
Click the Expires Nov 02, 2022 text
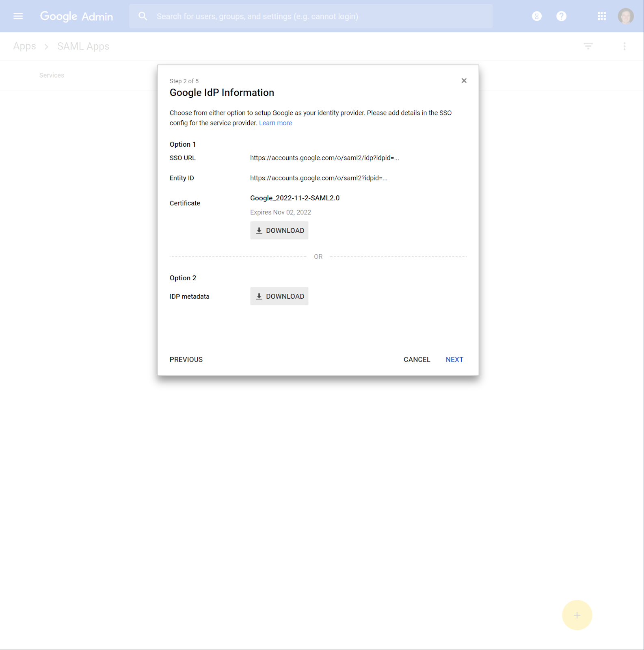(x=281, y=212)
